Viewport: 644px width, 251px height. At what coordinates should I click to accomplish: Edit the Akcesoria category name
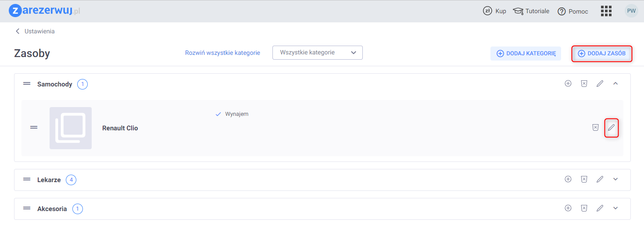click(600, 208)
